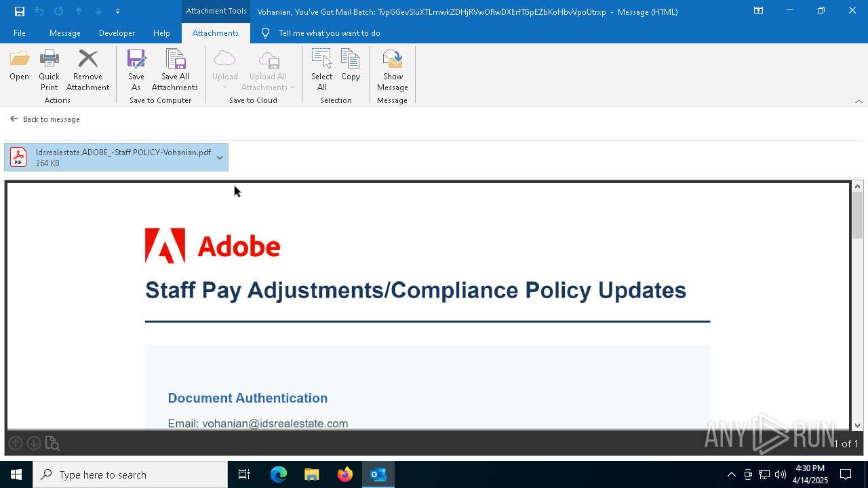Switch to the Message tab
Screen dimensions: 868x488
(65, 33)
